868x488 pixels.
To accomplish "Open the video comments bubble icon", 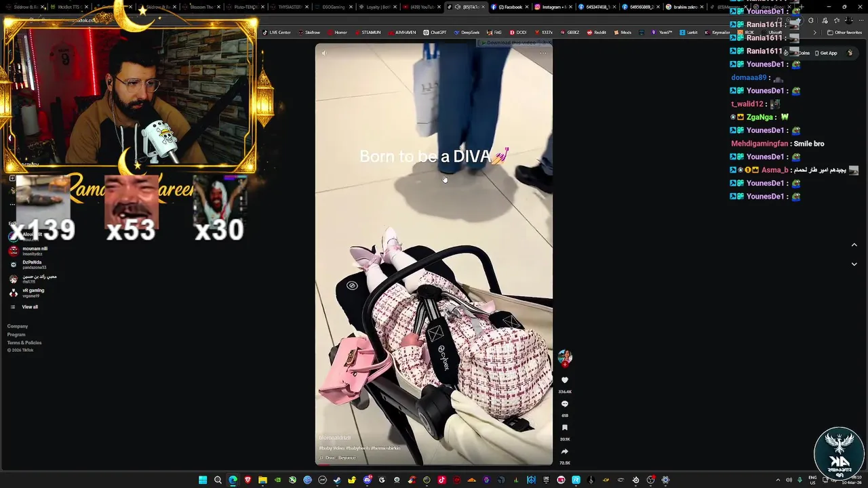I will tap(564, 404).
